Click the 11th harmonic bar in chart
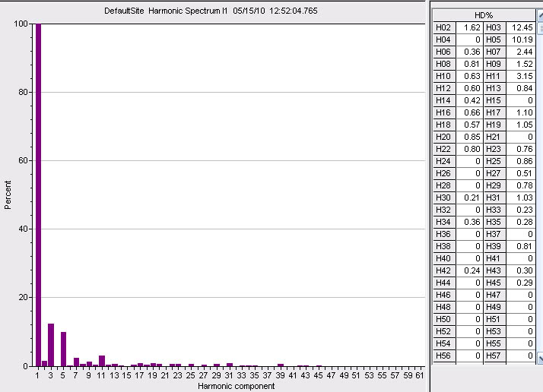 (x=102, y=361)
